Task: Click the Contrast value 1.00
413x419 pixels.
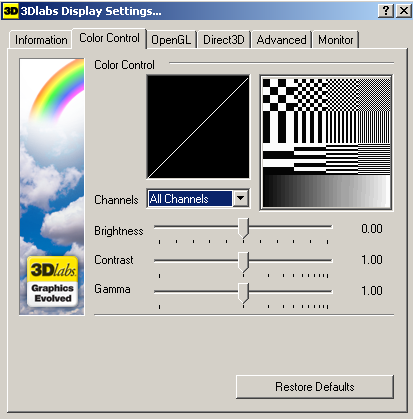Action: click(x=372, y=260)
